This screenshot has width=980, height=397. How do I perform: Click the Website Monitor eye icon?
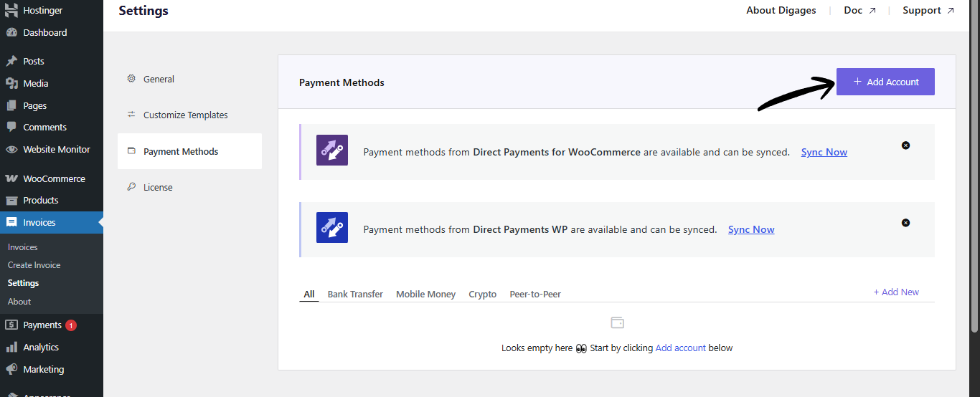coord(11,149)
